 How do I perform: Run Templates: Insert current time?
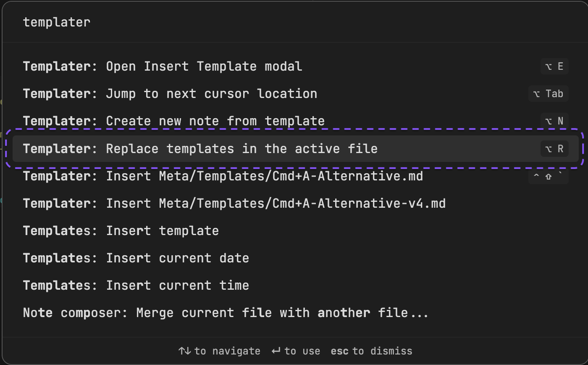pos(136,285)
